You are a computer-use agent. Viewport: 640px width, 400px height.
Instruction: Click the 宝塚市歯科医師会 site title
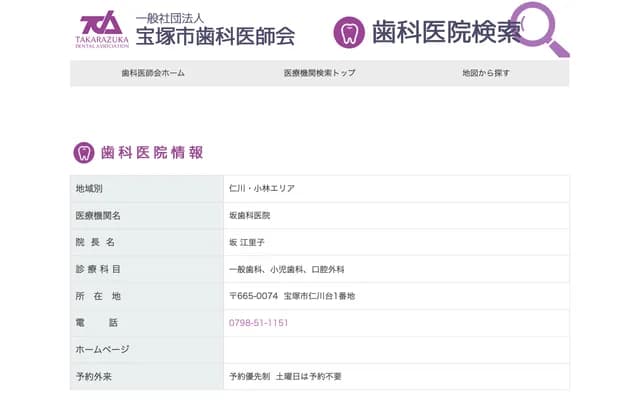coord(215,38)
